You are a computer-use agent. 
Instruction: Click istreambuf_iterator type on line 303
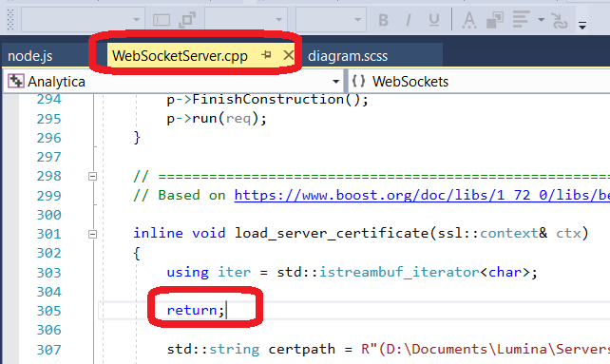point(399,272)
